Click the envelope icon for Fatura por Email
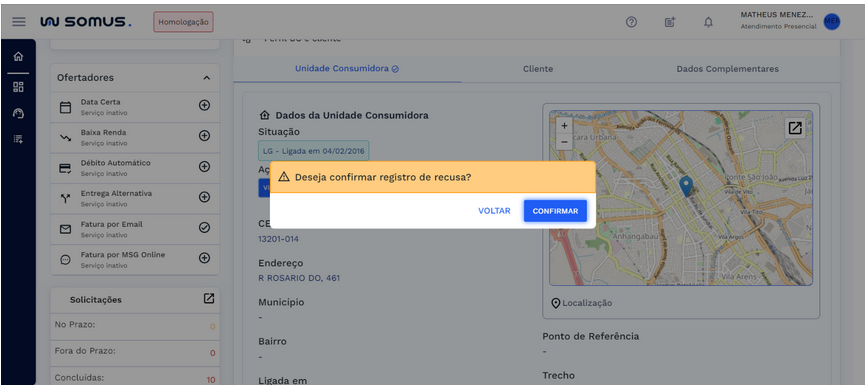 [65, 229]
